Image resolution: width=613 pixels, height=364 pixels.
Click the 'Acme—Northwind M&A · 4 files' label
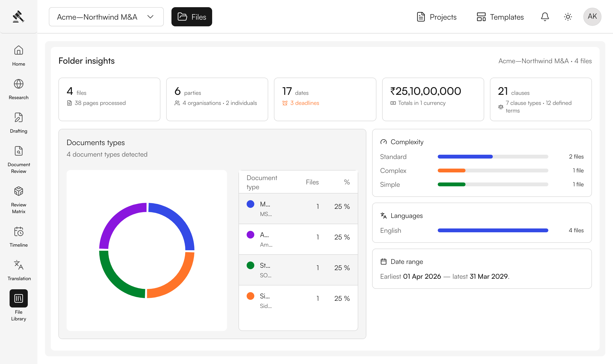[545, 61]
